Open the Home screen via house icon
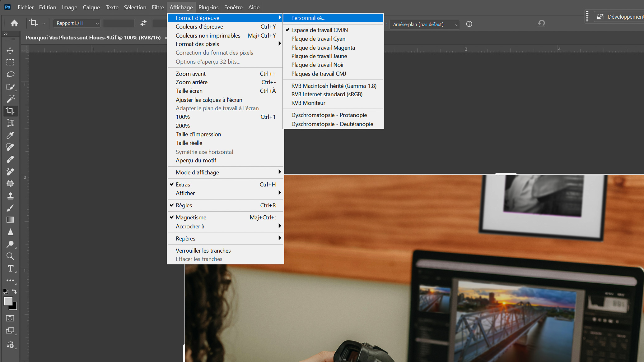This screenshot has width=644, height=362. [x=14, y=23]
